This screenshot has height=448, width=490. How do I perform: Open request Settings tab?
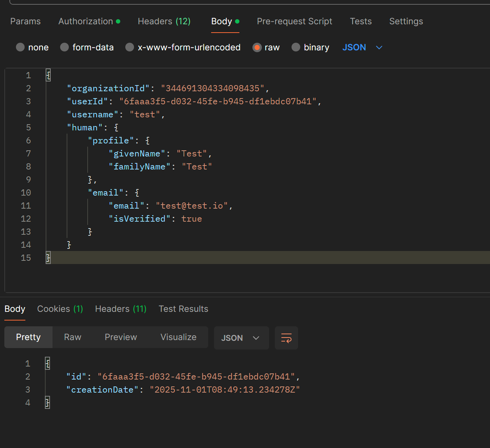coord(406,21)
